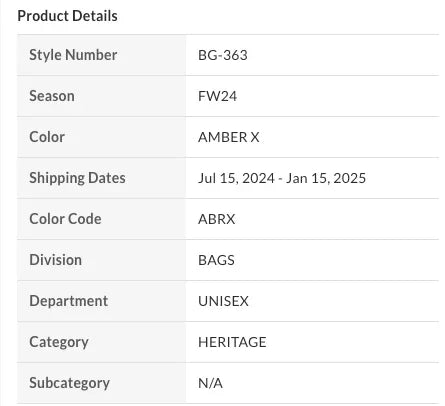Image resolution: width=445 pixels, height=406 pixels.
Task: Click the UNISEX department value
Action: (x=223, y=301)
